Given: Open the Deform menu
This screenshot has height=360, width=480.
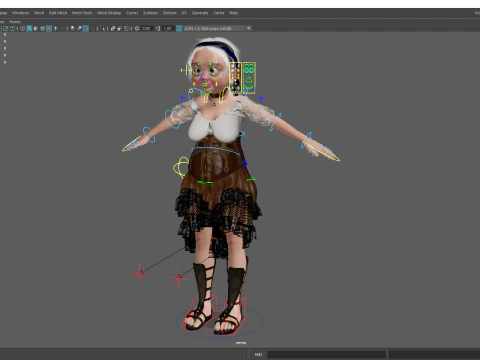Looking at the screenshot, I should 169,13.
